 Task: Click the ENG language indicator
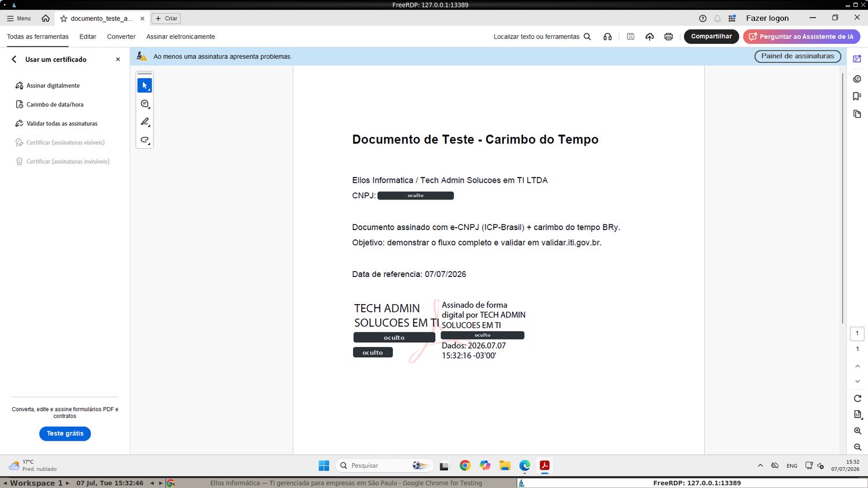[x=792, y=465]
